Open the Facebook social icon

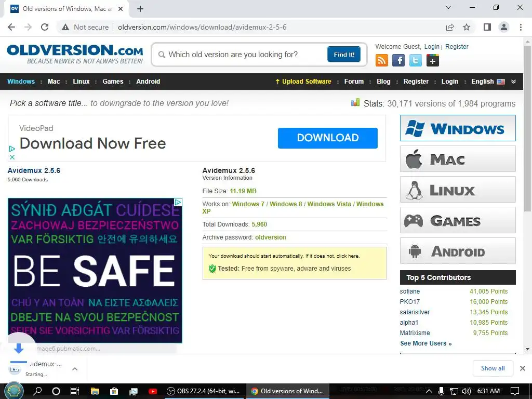point(398,60)
